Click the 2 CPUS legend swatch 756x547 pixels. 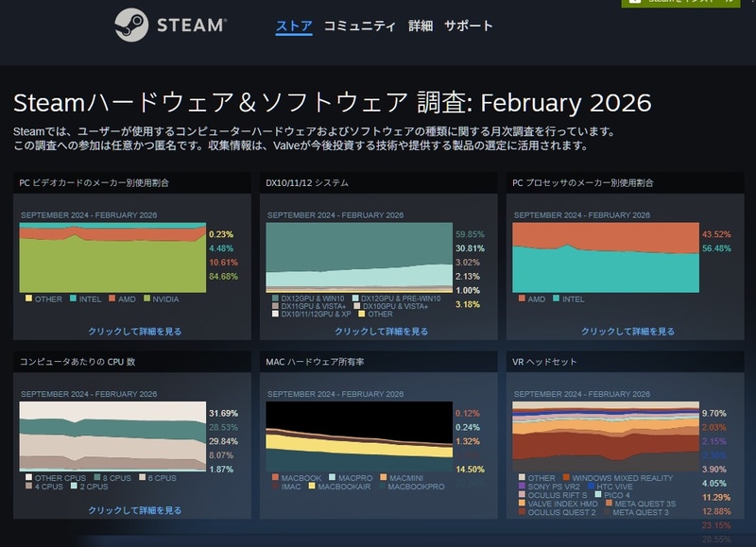click(74, 486)
